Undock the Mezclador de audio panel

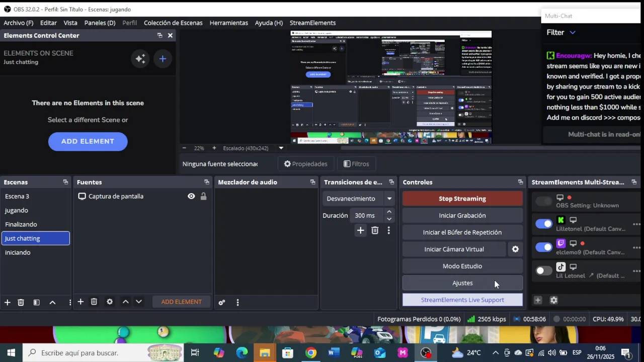pos(312,182)
